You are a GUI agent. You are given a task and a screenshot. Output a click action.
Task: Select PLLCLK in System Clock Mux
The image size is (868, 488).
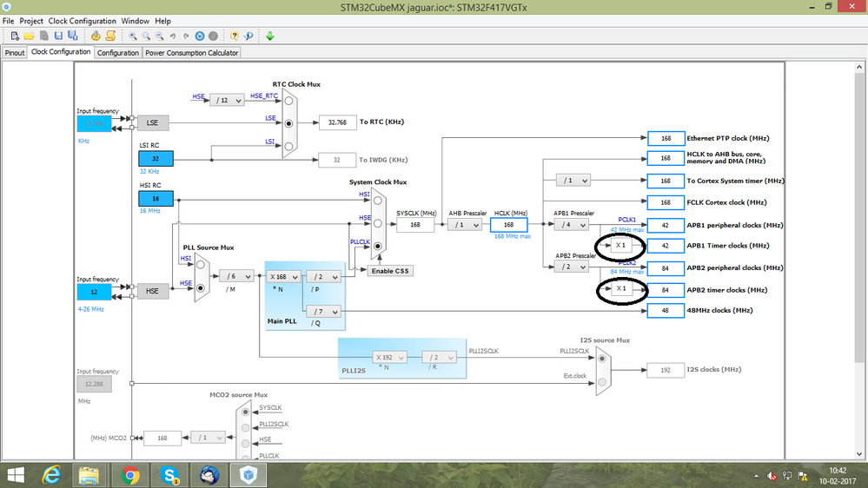point(378,247)
